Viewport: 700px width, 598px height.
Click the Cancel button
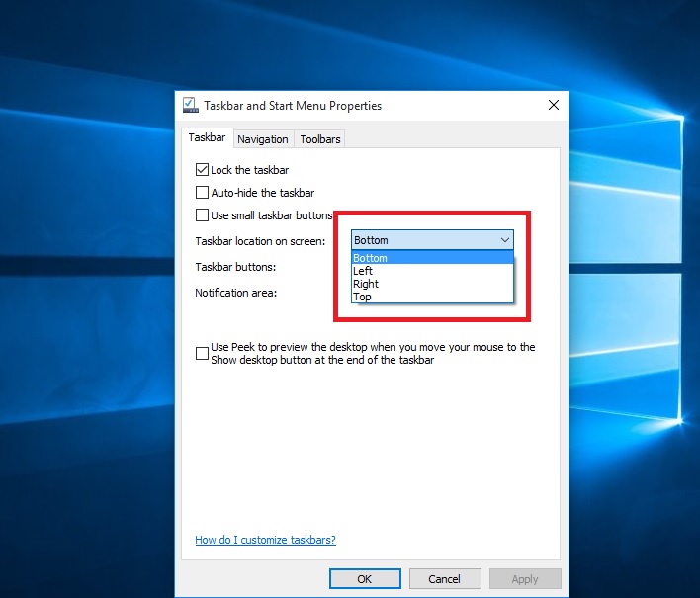click(x=445, y=579)
